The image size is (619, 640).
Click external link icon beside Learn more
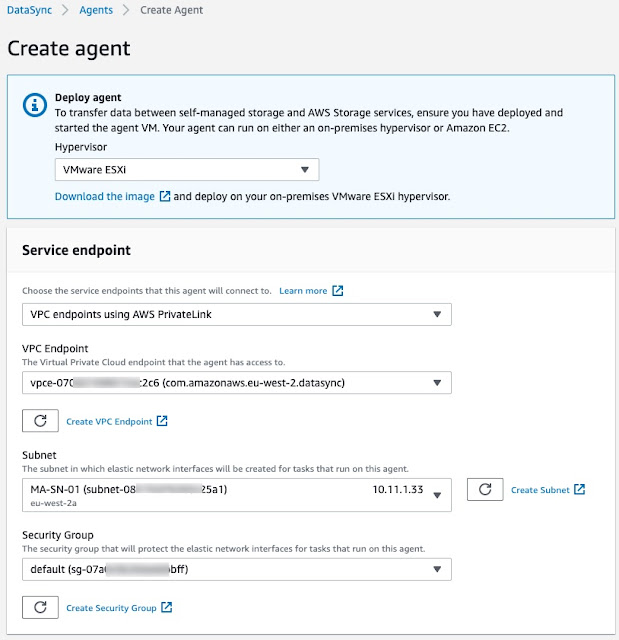[338, 291]
